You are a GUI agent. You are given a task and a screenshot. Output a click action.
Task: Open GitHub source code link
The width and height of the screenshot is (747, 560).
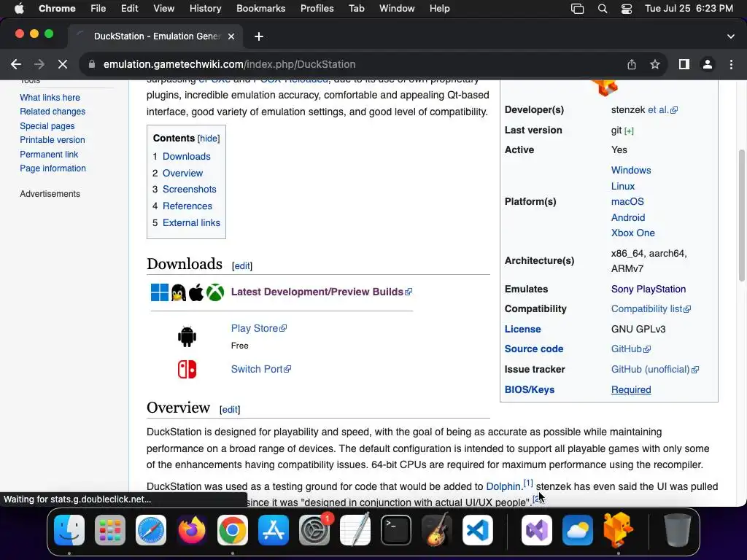point(631,349)
